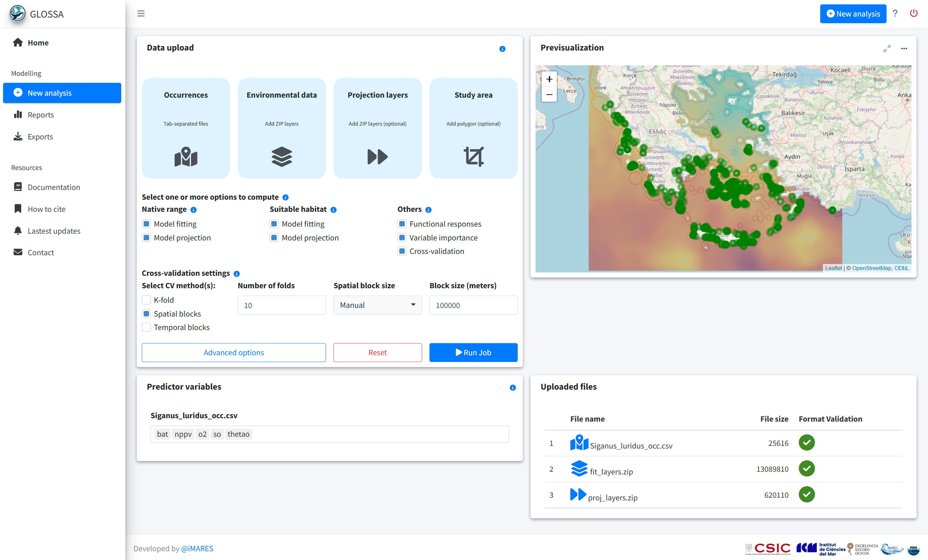Open Reports in the sidebar

[x=40, y=115]
